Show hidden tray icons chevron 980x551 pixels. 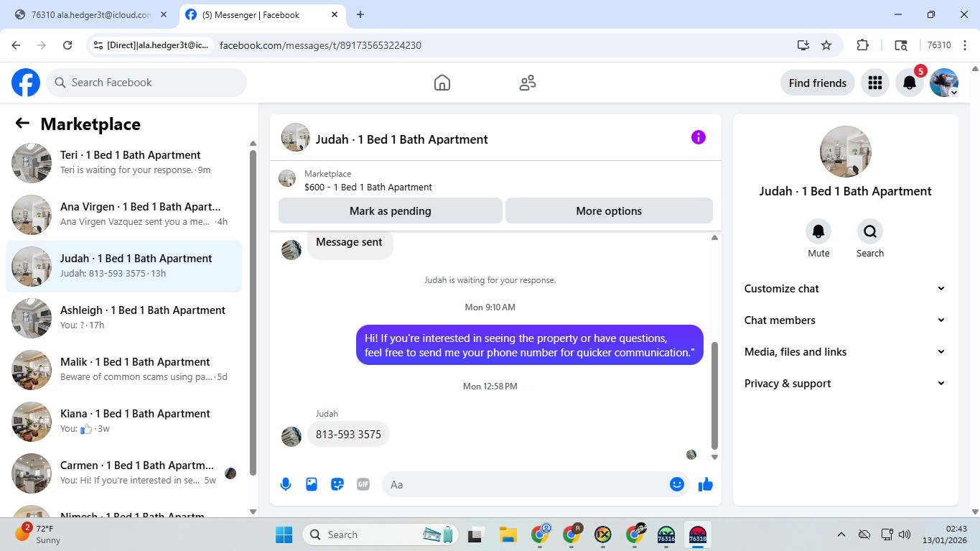click(x=841, y=534)
